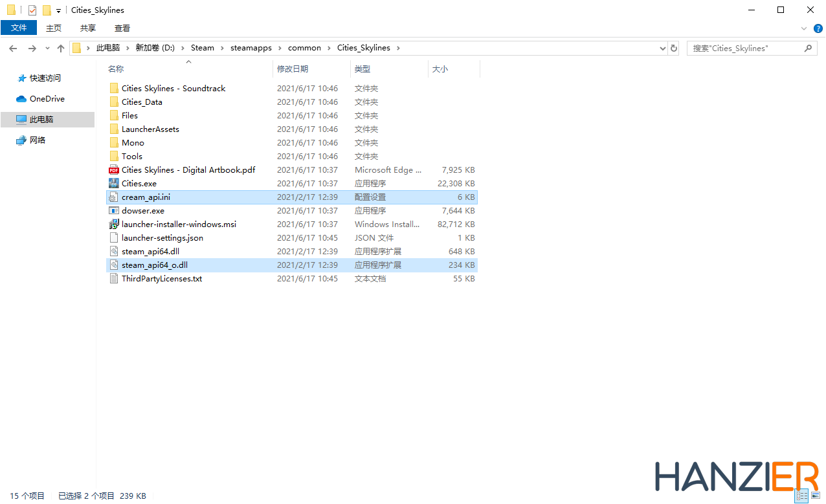Screen dimensions: 826x504
Task: Click the LauncherAssets folder icon
Action: 114,129
